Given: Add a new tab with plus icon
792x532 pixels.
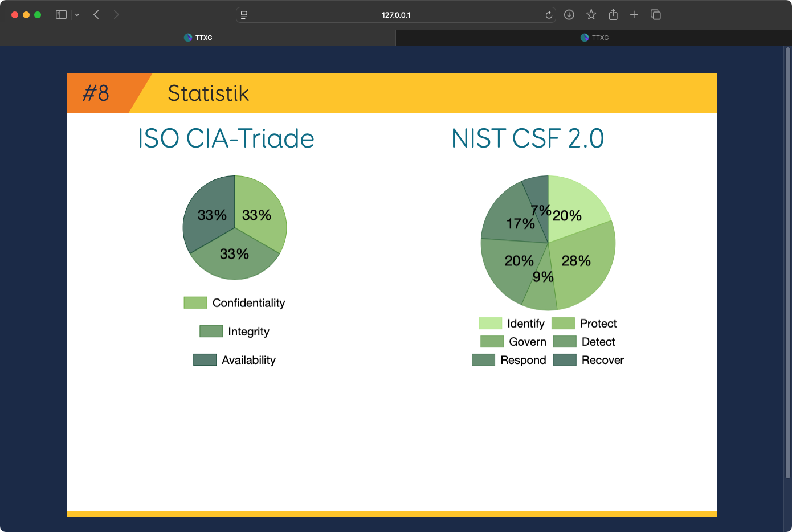Looking at the screenshot, I should point(634,15).
